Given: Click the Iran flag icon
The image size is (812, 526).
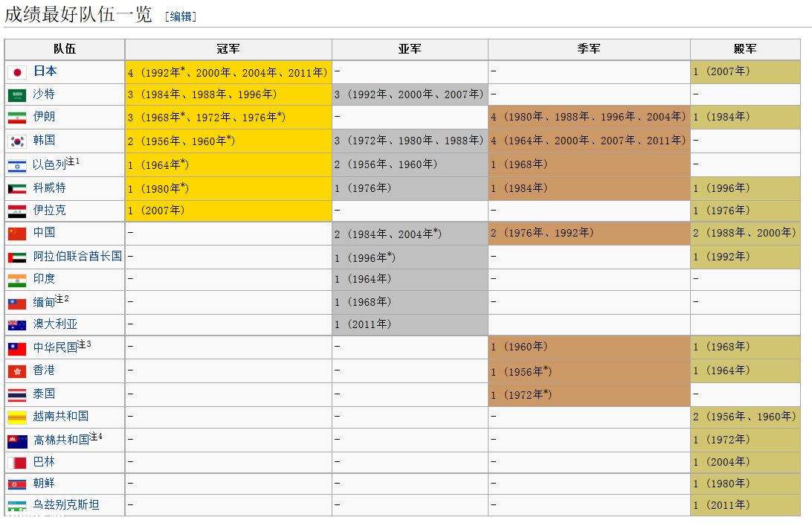Looking at the screenshot, I should [x=17, y=118].
